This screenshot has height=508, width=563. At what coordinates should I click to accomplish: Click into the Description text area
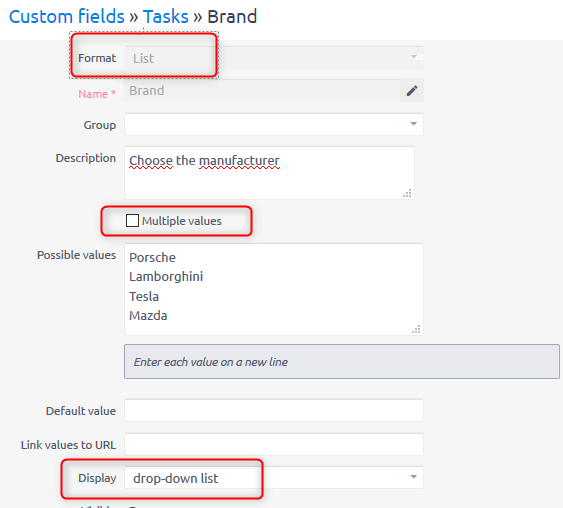pos(270,173)
